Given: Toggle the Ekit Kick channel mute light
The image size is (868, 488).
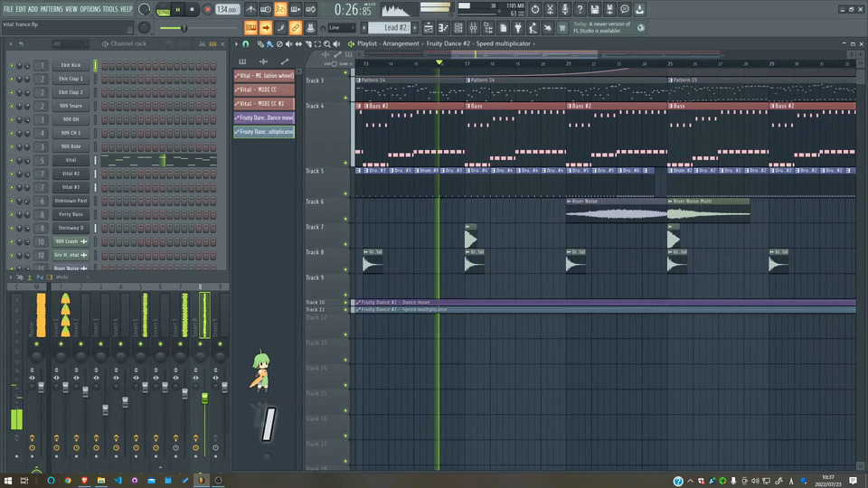Looking at the screenshot, I should [13, 65].
